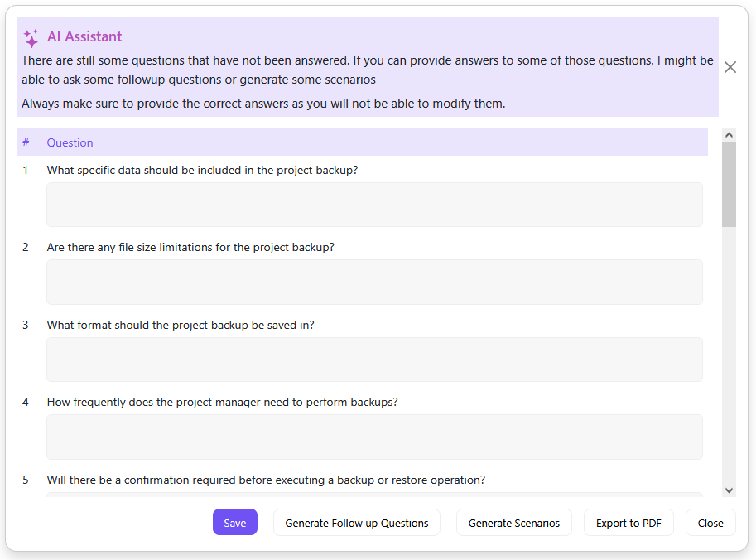
Task: Export the questions to PDF
Action: (628, 523)
